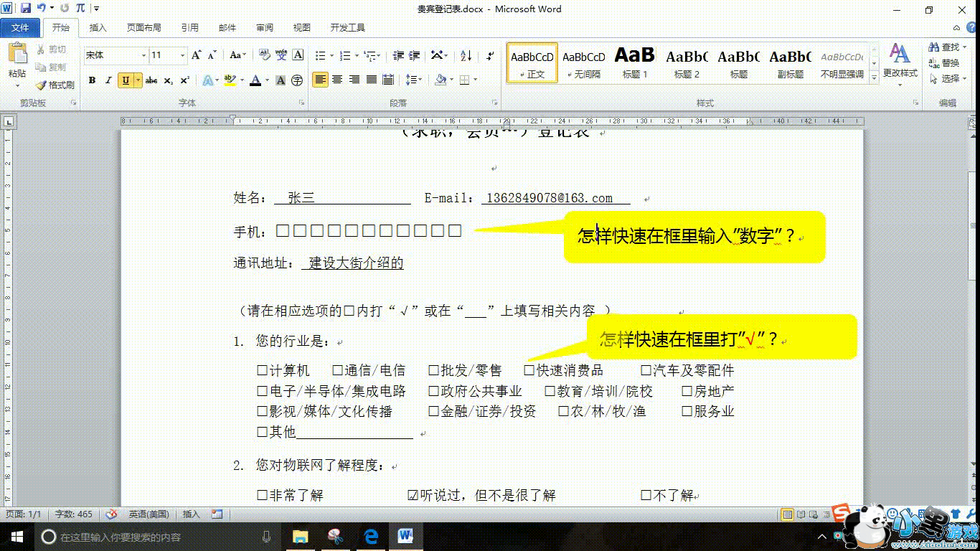
Task: Open the phonetic guide (wén) tool
Action: click(x=281, y=55)
